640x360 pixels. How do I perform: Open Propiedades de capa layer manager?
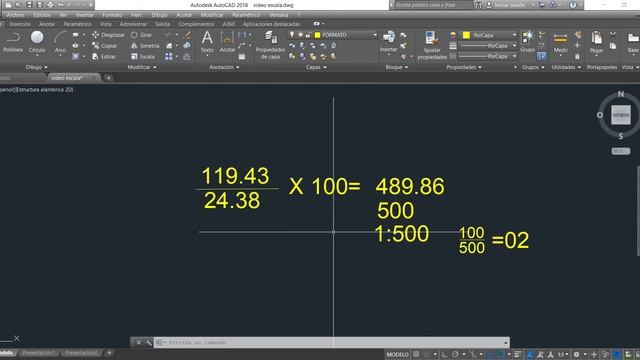[x=270, y=45]
